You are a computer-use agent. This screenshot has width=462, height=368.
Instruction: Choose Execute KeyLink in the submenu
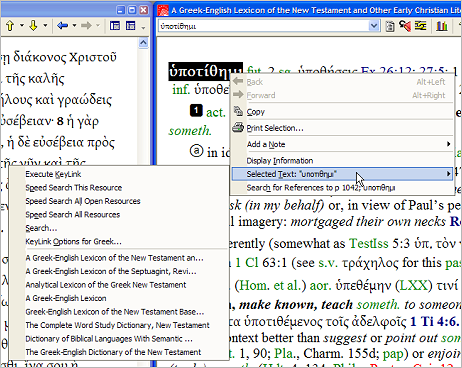119,174
